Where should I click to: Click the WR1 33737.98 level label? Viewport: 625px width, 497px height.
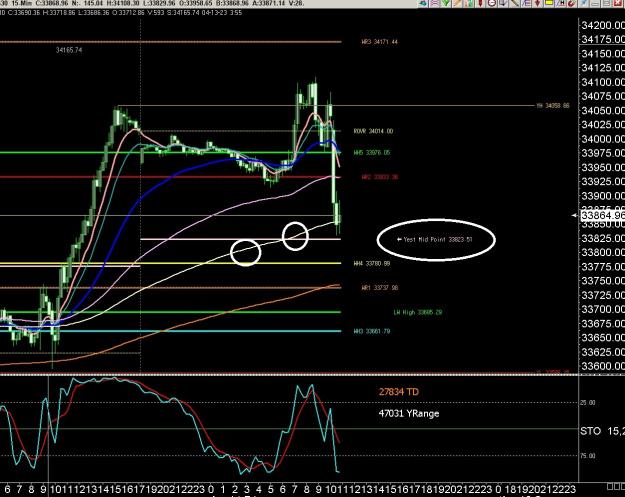[380, 287]
